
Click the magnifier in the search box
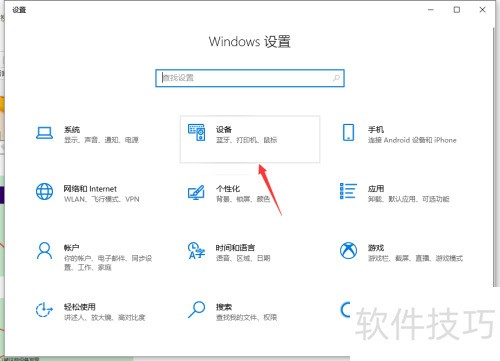click(336, 78)
